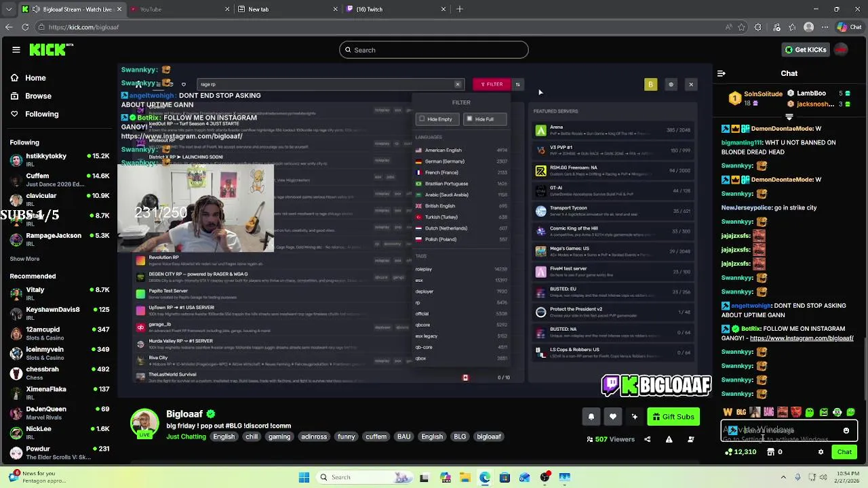Toggle the Kick sidebar hamburger menu

(x=16, y=49)
